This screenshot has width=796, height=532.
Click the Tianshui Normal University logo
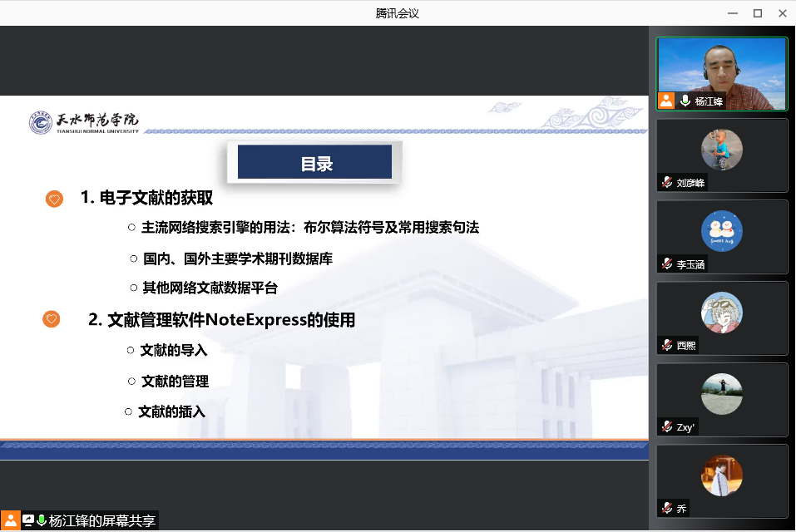click(83, 122)
